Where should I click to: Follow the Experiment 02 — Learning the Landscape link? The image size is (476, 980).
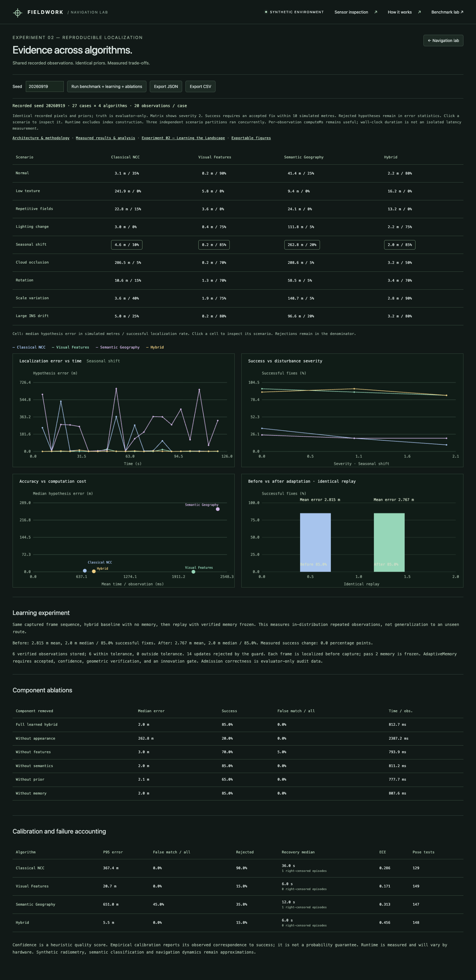coord(183,138)
